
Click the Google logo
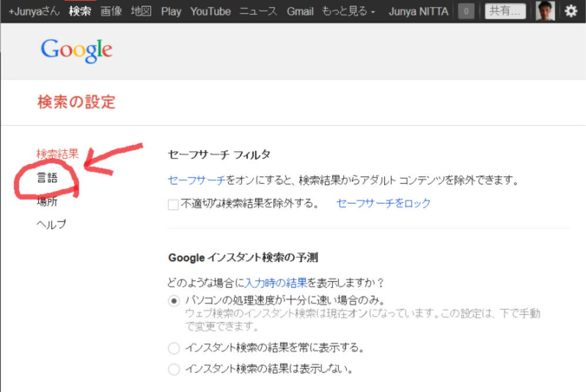click(x=76, y=50)
